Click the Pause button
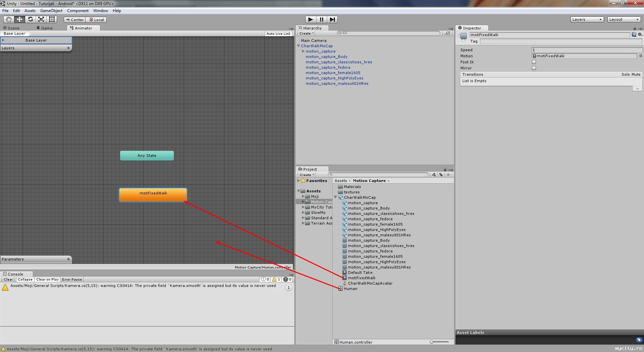644x352 pixels. coord(321,19)
